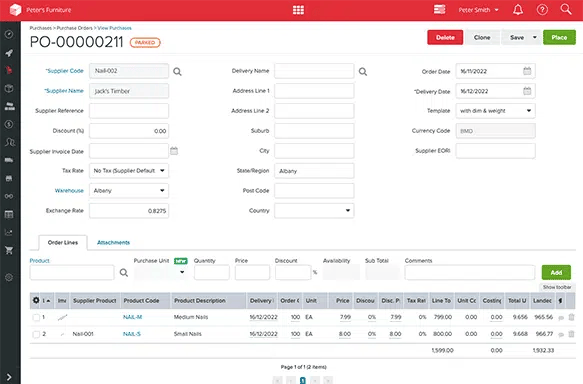Click the Warehouse label link

point(69,191)
